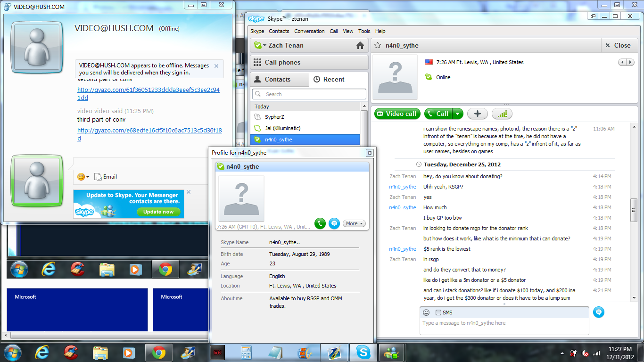Click the Windows Live Messenger taskbar icon
Screen dimensions: 644x362
tap(392, 352)
